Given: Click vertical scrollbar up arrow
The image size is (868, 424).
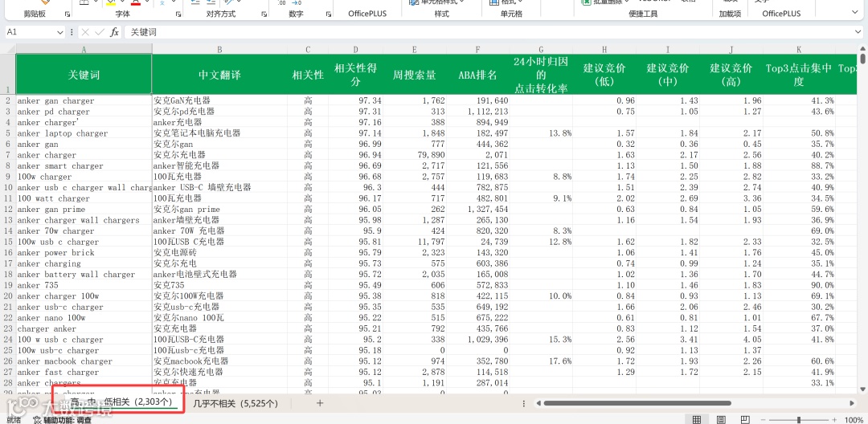Looking at the screenshot, I should [x=863, y=49].
